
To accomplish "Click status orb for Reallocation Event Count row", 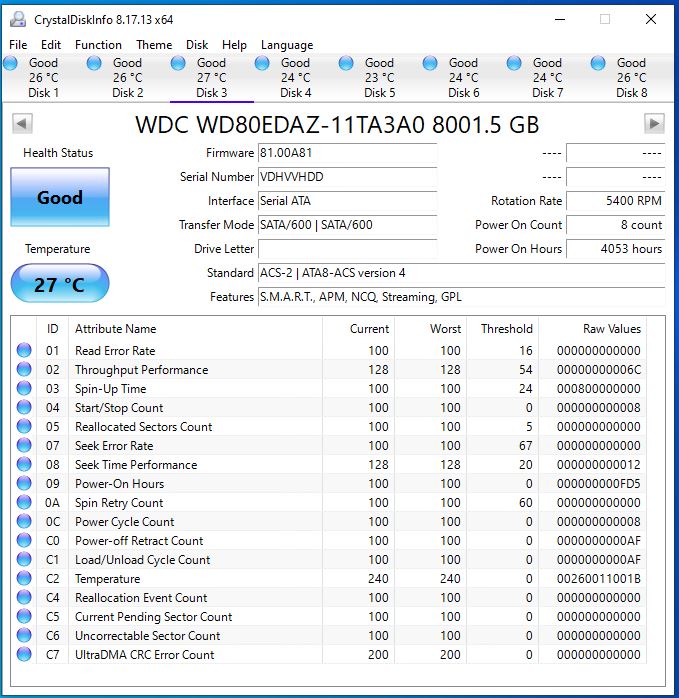I will [x=24, y=597].
